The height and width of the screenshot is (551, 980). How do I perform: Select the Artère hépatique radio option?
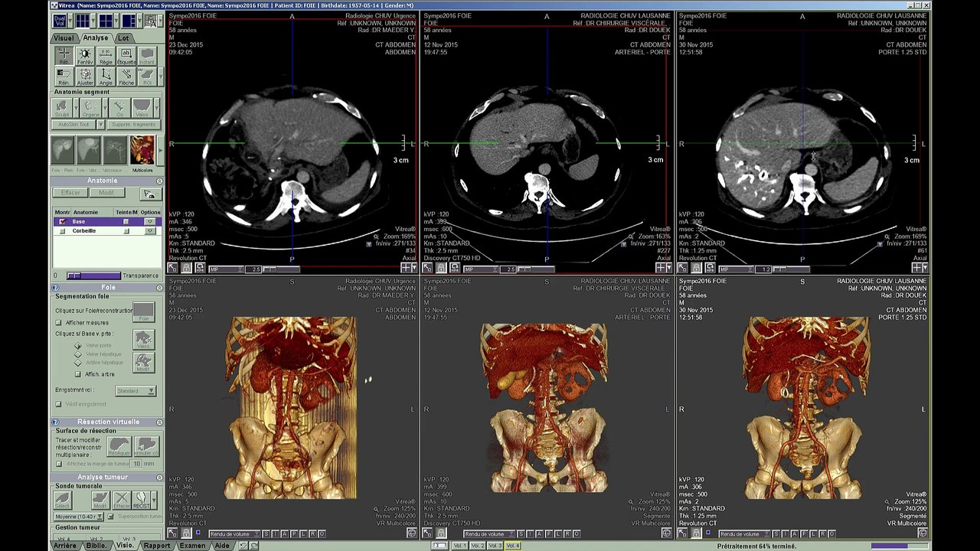[x=78, y=364]
